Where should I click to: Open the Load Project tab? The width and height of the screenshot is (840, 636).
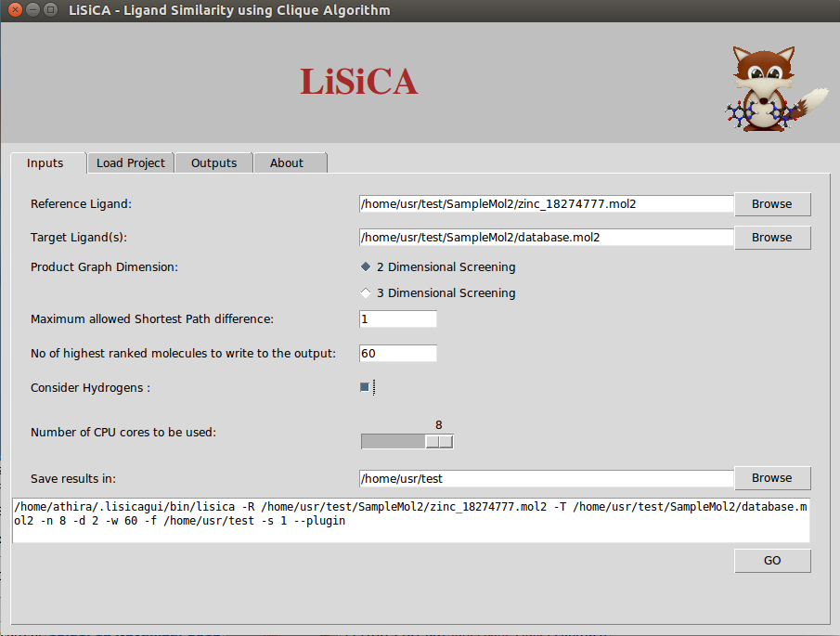click(x=130, y=162)
